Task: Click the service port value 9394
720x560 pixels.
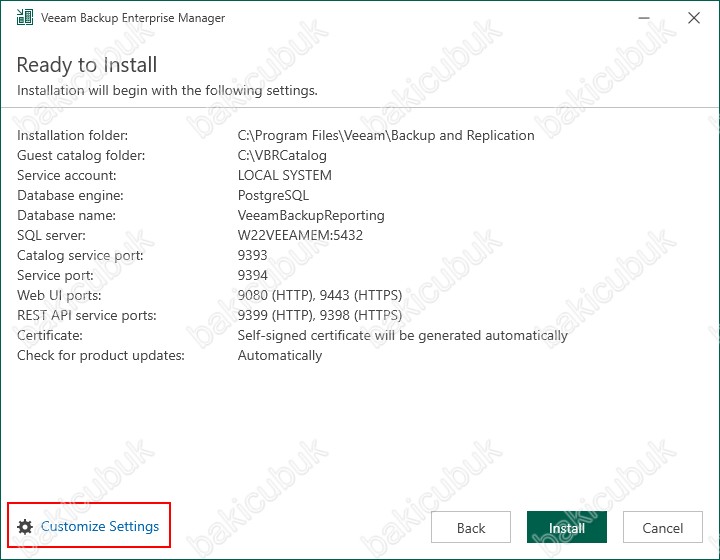Action: 253,275
